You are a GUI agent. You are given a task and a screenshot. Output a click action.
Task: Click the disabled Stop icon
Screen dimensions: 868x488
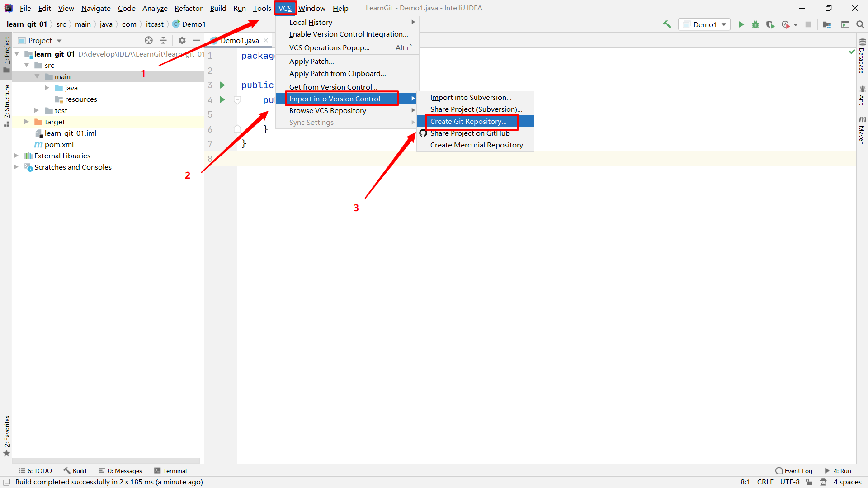click(x=808, y=24)
